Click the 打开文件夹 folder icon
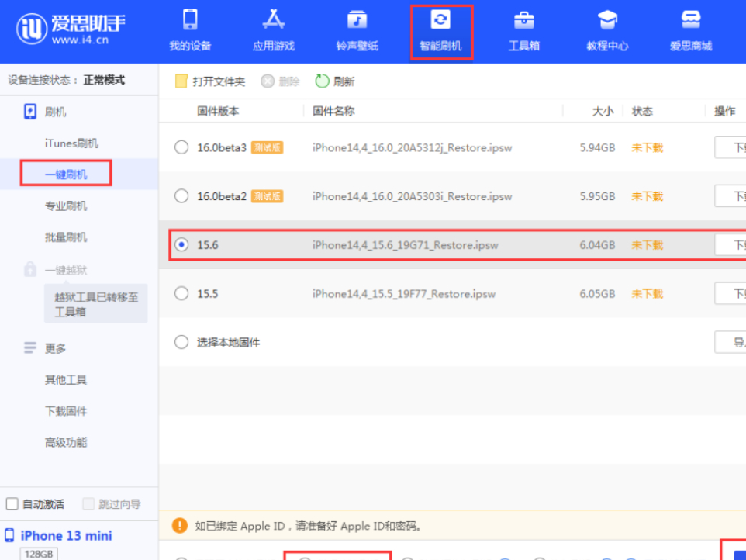The width and height of the screenshot is (746, 560). point(181,81)
